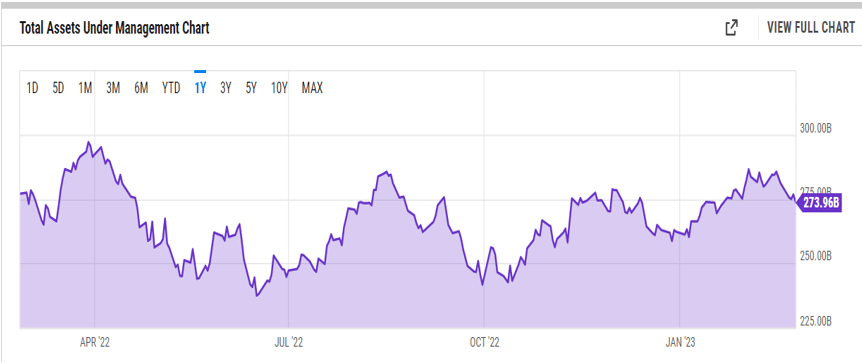Screen dimensions: 862x363
Task: Click the 300.00B axis label
Action: click(x=815, y=128)
